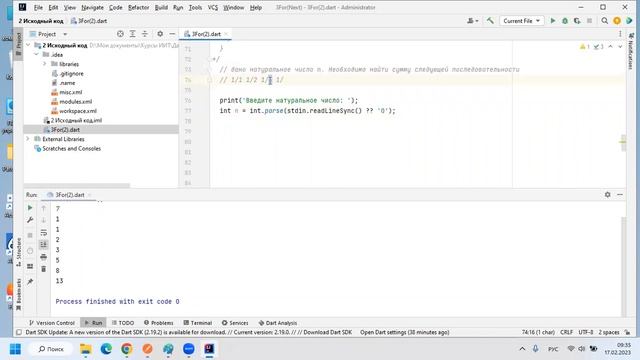The image size is (640, 360).
Task: Stop process in Run panel
Action: click(x=30, y=236)
